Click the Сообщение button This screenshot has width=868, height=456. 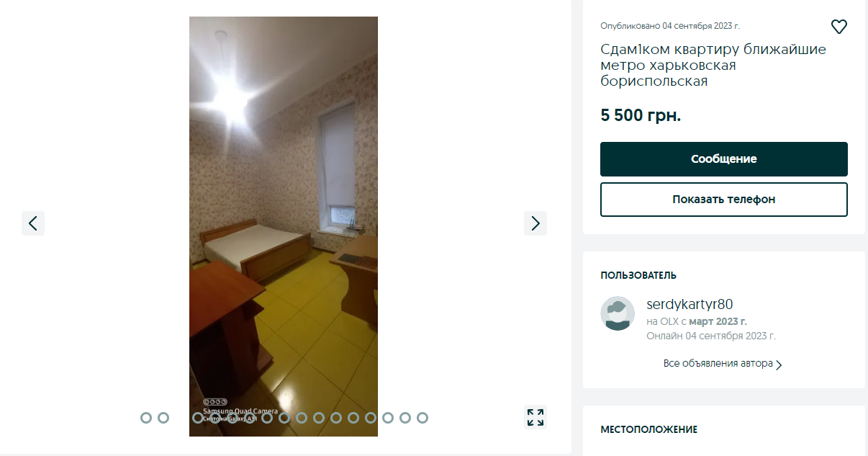[724, 159]
